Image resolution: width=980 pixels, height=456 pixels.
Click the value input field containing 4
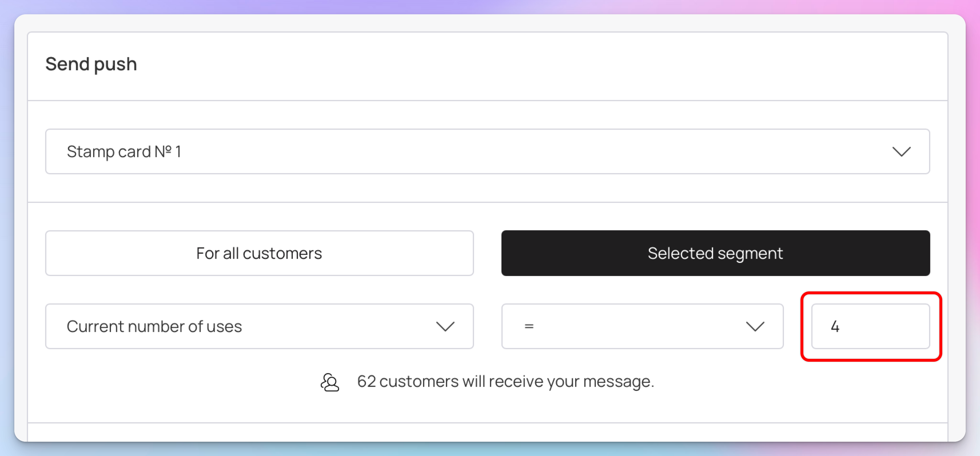tap(871, 326)
